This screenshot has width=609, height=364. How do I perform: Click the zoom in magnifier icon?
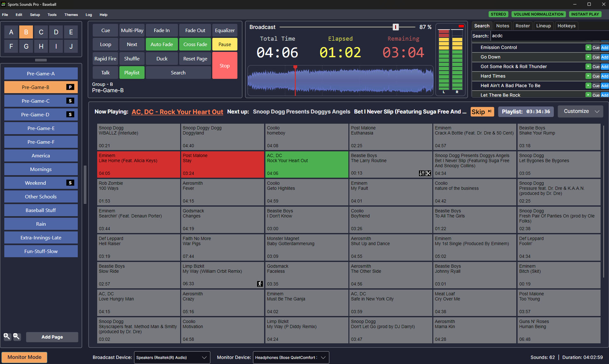pos(7,336)
